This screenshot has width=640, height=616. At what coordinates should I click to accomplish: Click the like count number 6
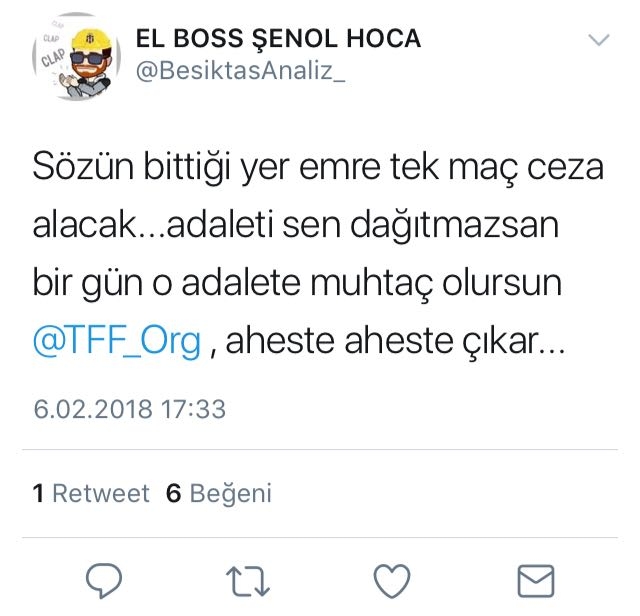(x=173, y=493)
